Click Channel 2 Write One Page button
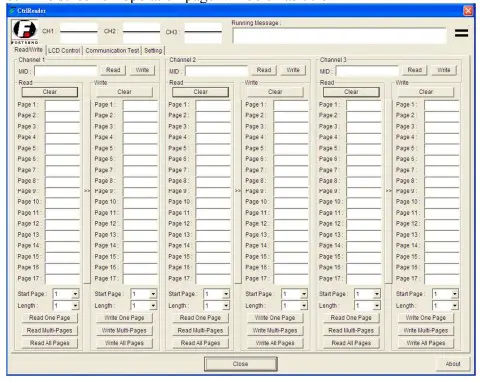 click(x=275, y=318)
